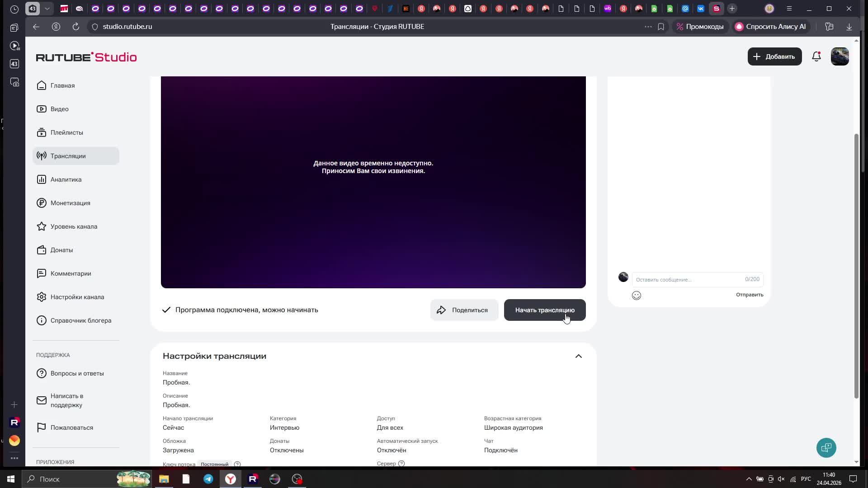Screen dimensions: 868x488
Task: Click the Поделиться button
Action: tap(464, 310)
